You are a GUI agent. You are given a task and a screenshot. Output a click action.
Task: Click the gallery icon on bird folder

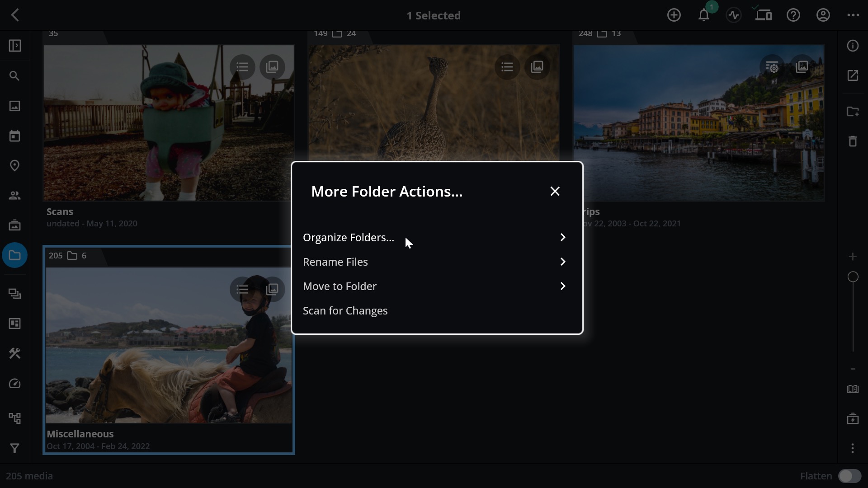pos(537,67)
